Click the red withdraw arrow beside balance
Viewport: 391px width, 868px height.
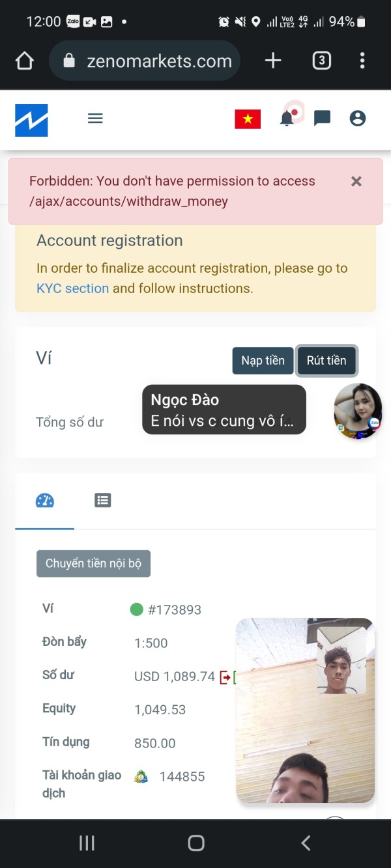pyautogui.click(x=225, y=677)
